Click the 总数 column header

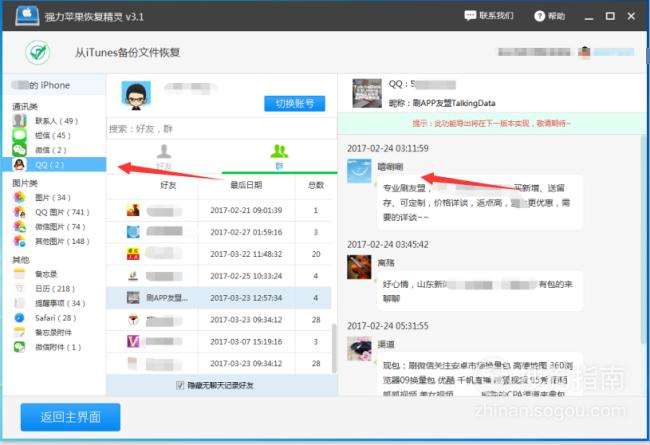pyautogui.click(x=316, y=185)
